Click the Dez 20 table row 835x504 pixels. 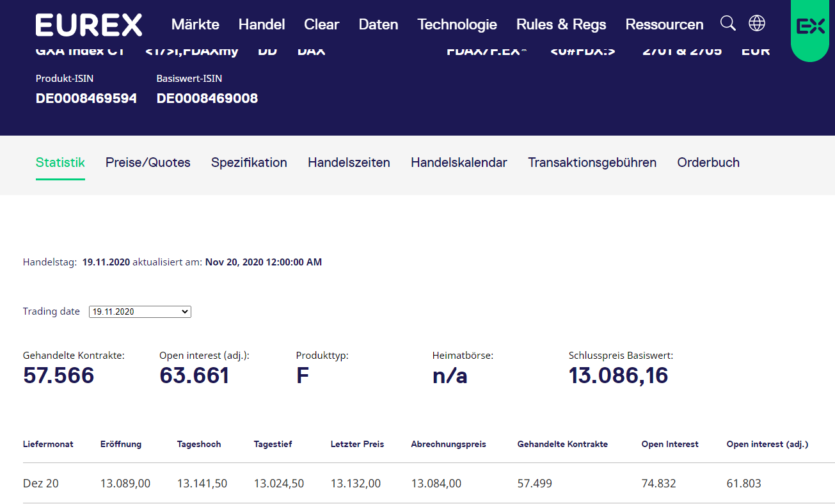click(x=41, y=484)
